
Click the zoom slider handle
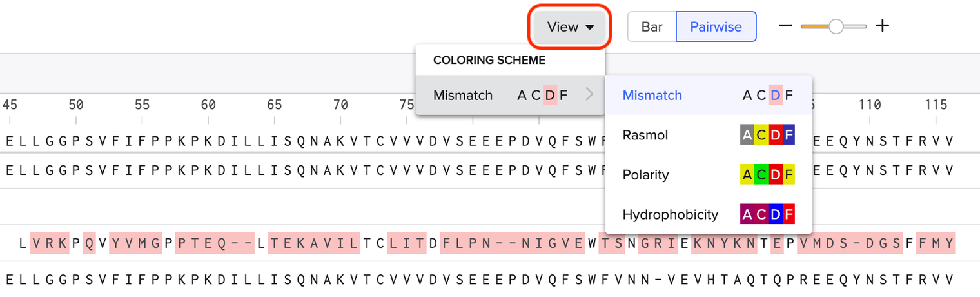click(836, 26)
